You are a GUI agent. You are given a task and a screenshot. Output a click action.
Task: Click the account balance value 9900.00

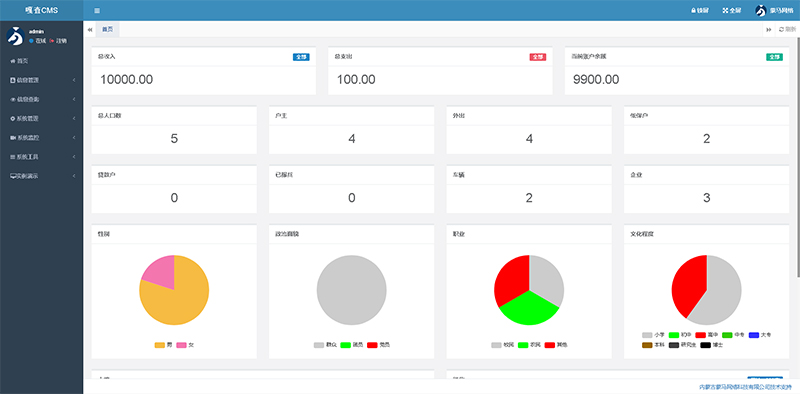tap(596, 80)
